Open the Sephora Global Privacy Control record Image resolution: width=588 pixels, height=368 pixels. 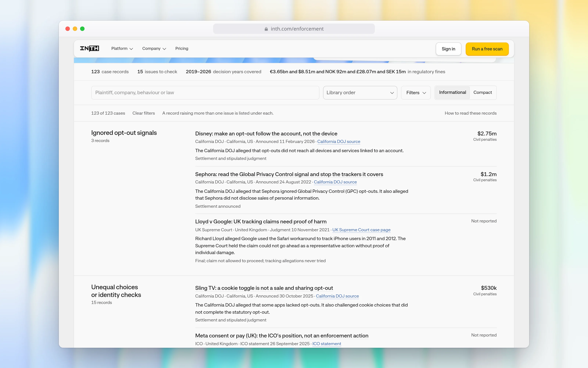[289, 174]
